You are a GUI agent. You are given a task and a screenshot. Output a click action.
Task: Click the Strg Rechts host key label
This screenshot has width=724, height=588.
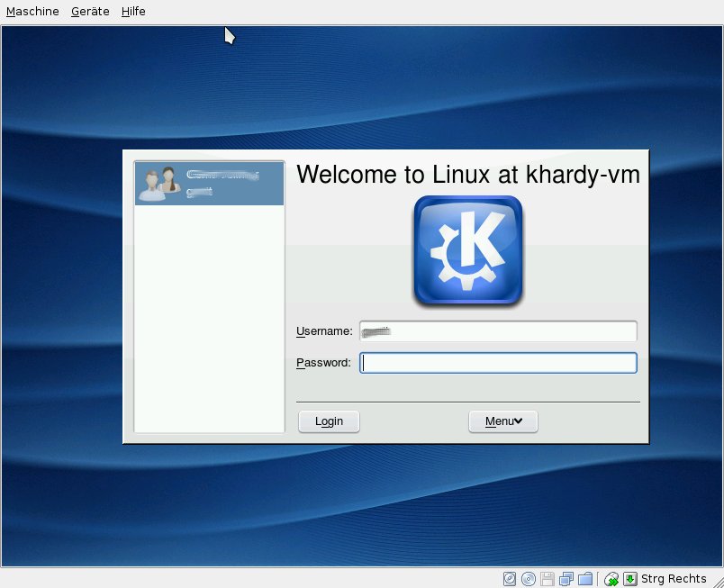(x=675, y=578)
